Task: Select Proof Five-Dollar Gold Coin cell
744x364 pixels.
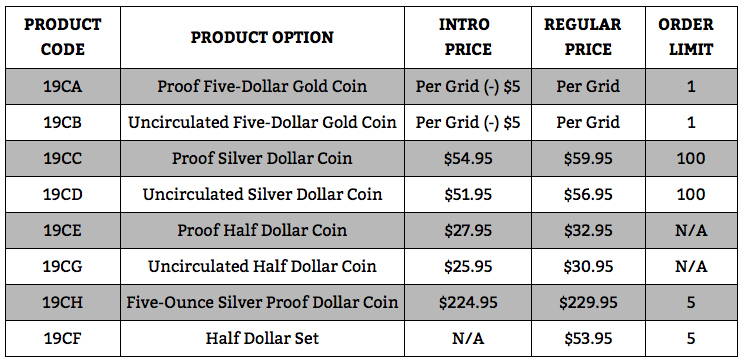Action: click(262, 86)
